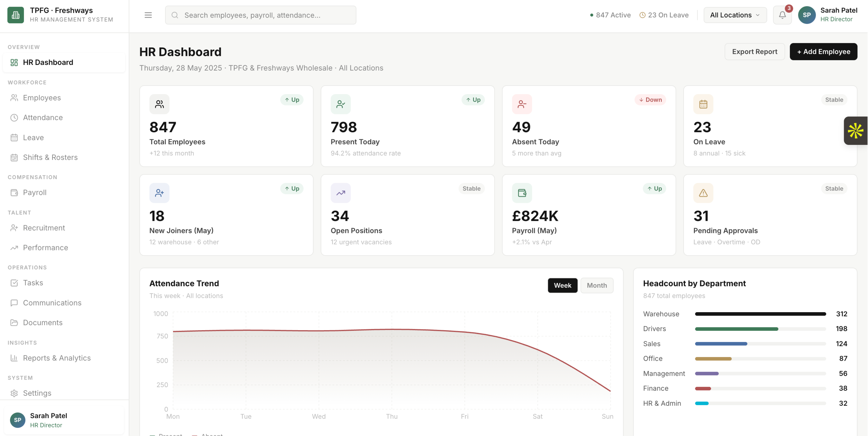Click the Stable badge on Pending Approvals
The image size is (868, 436).
point(834,189)
